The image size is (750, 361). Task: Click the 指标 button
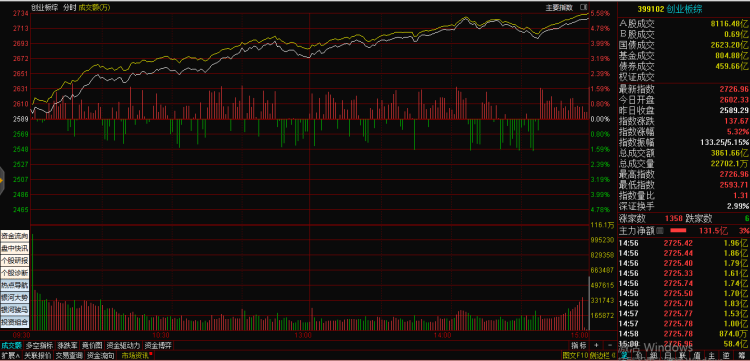tap(578, 345)
